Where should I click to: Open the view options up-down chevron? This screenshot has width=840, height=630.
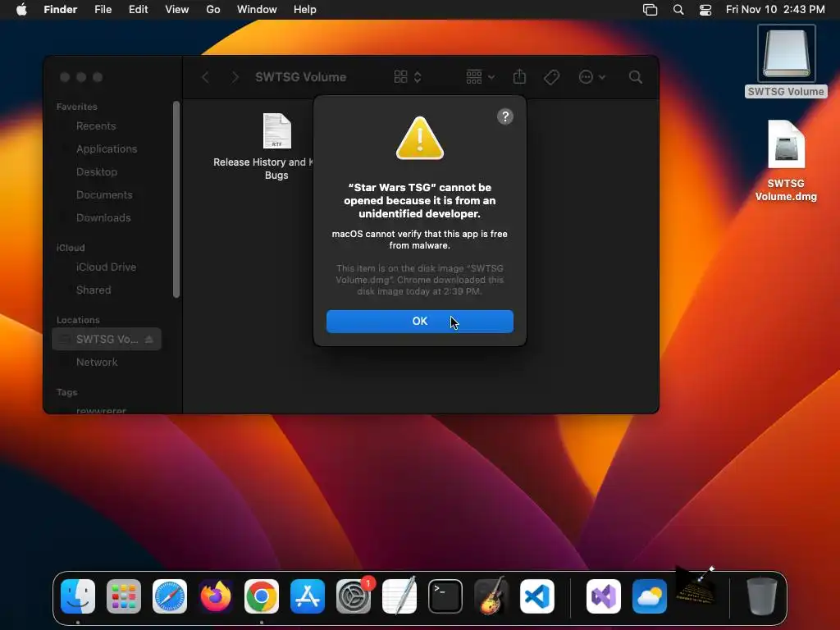418,77
